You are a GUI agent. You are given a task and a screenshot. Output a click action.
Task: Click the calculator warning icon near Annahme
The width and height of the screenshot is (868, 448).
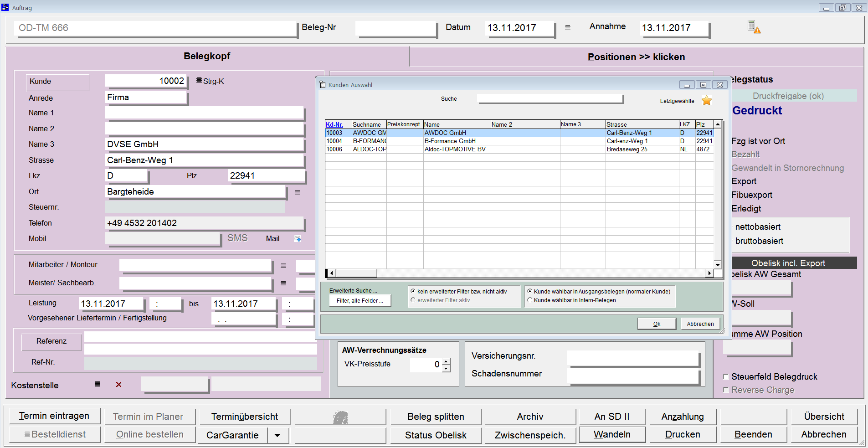754,27
